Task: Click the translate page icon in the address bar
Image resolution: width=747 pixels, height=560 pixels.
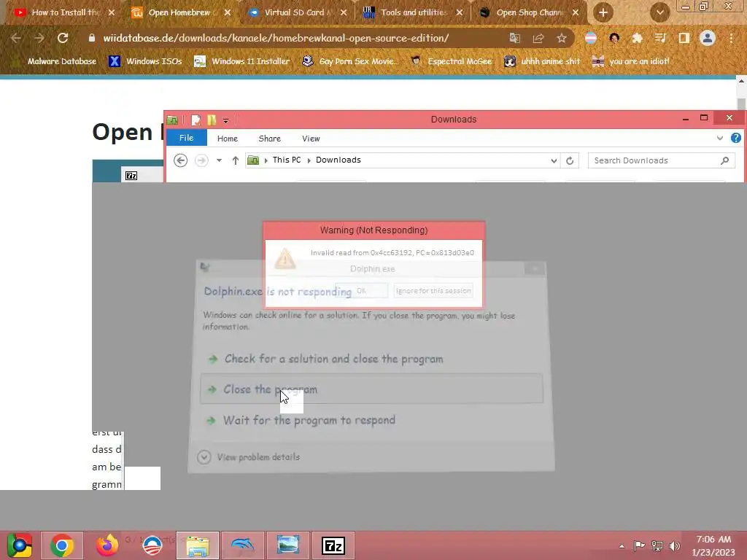Action: 514,38
